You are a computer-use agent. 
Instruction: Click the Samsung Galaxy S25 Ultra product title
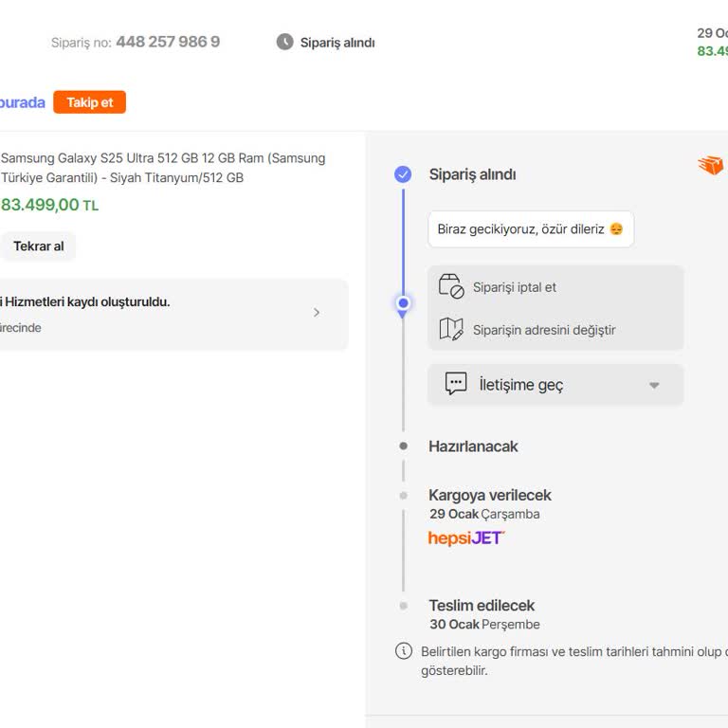163,168
